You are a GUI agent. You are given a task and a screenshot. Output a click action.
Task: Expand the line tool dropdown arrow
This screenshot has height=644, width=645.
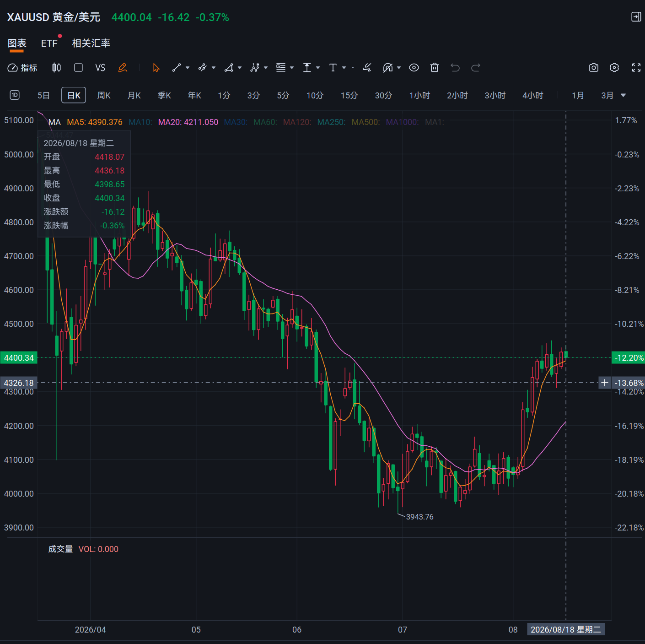(x=188, y=68)
